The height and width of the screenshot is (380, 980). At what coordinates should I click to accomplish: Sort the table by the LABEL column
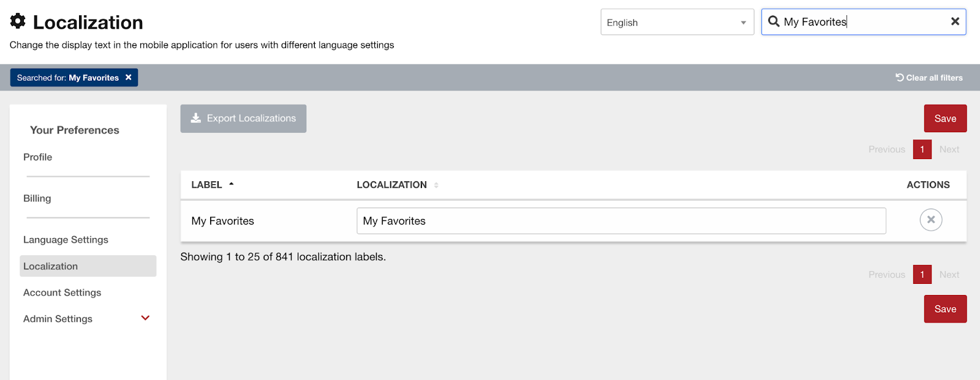pyautogui.click(x=207, y=185)
